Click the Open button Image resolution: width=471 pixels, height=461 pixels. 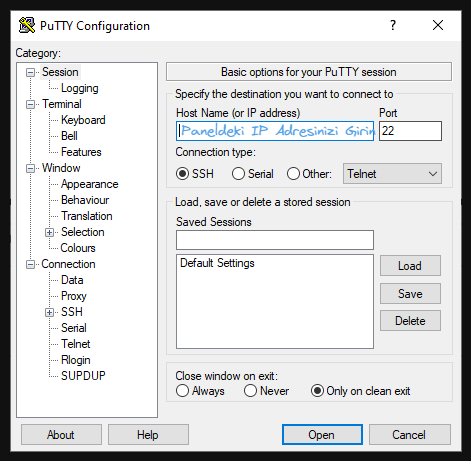click(322, 435)
